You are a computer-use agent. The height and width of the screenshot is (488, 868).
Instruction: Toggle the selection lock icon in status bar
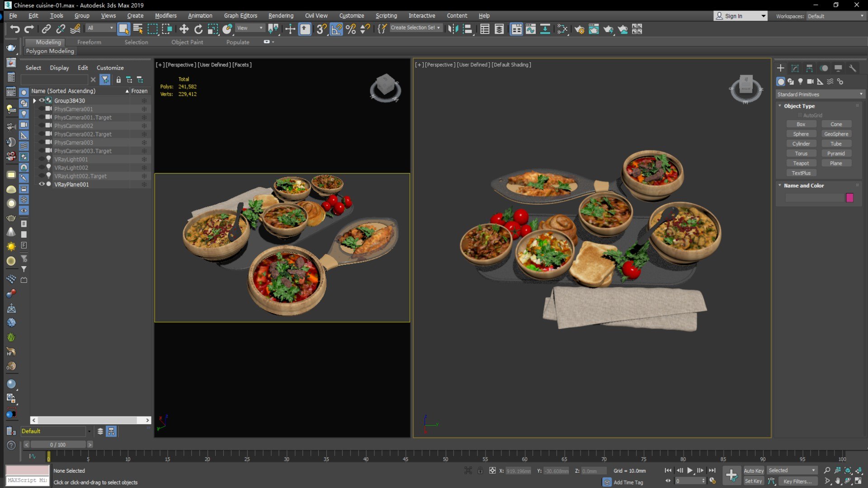pos(480,470)
